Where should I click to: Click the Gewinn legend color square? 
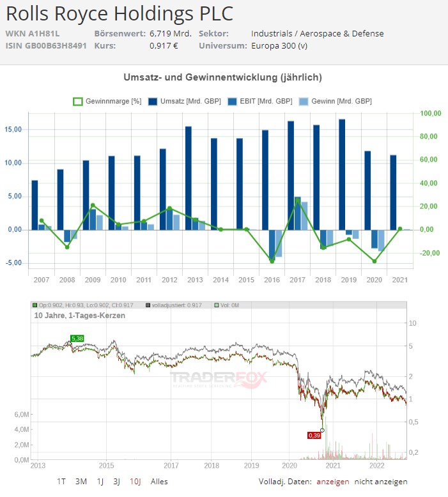click(x=304, y=102)
